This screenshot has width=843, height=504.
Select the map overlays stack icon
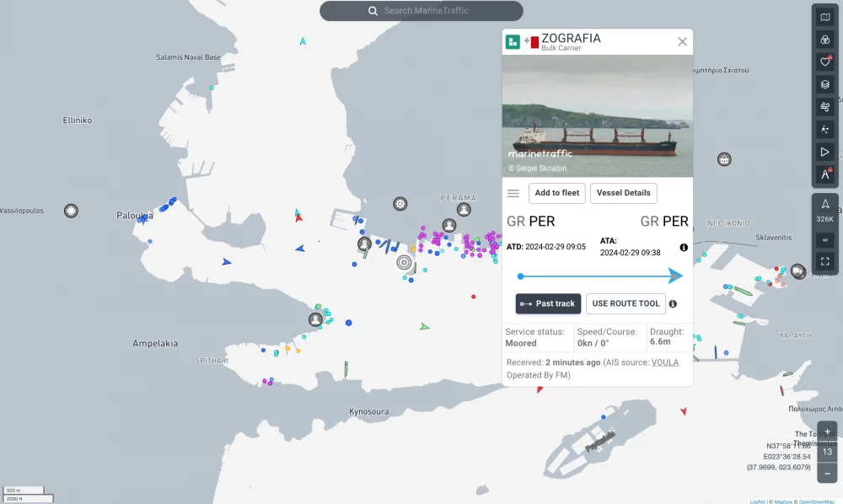(824, 84)
